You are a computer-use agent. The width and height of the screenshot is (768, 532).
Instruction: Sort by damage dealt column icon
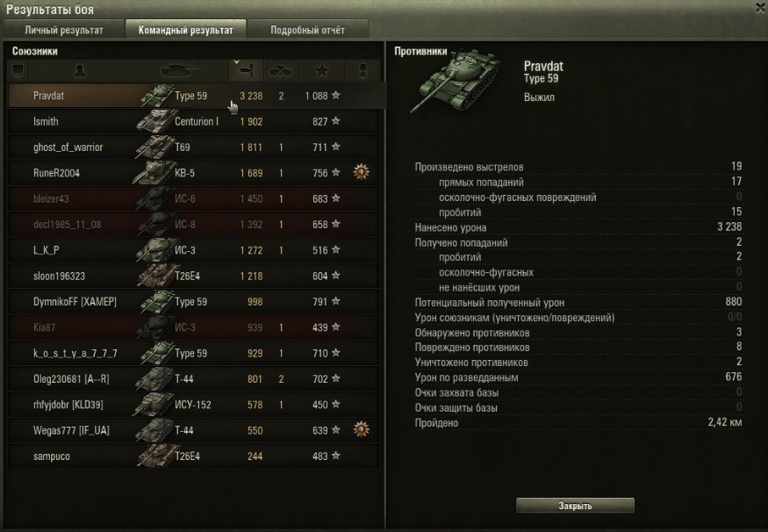pyautogui.click(x=246, y=71)
